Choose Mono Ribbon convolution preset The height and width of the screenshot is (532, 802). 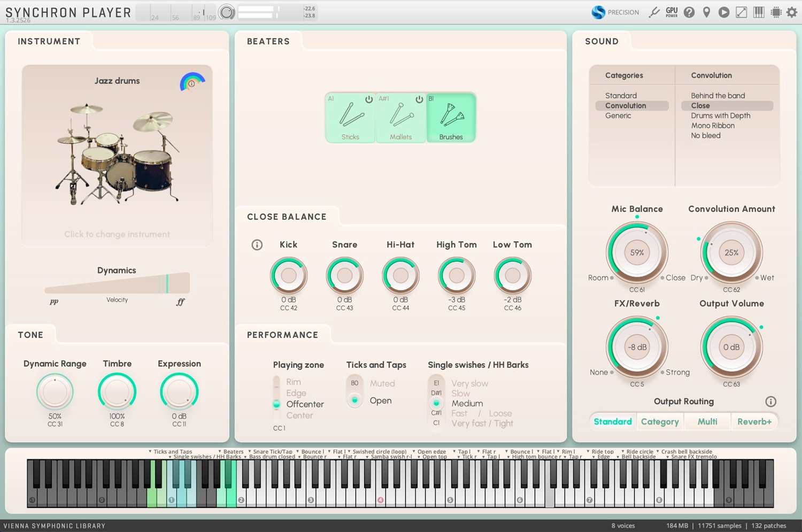(x=712, y=126)
